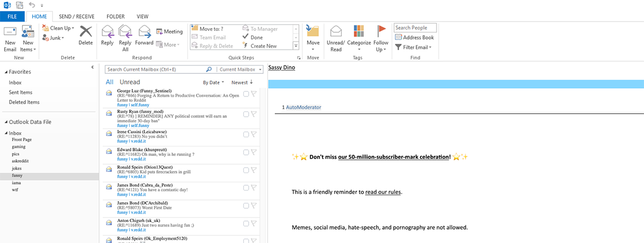
Task: Open the VIEW ribbon tab
Action: click(x=143, y=17)
